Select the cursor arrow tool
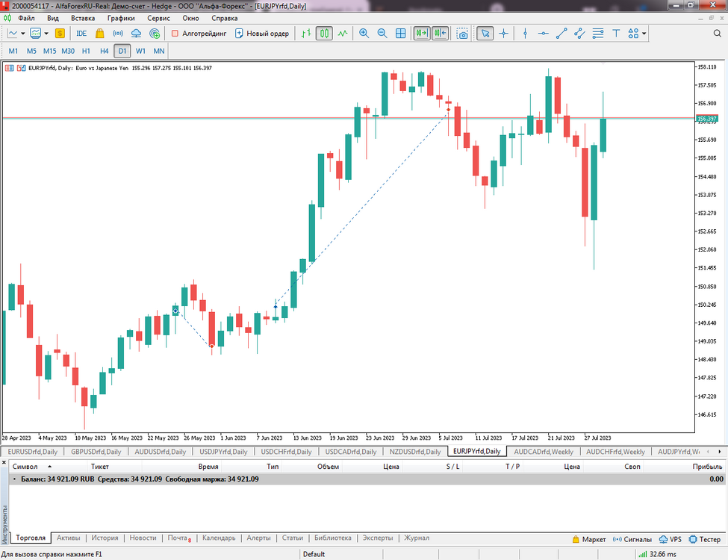The image size is (728, 560). click(485, 34)
